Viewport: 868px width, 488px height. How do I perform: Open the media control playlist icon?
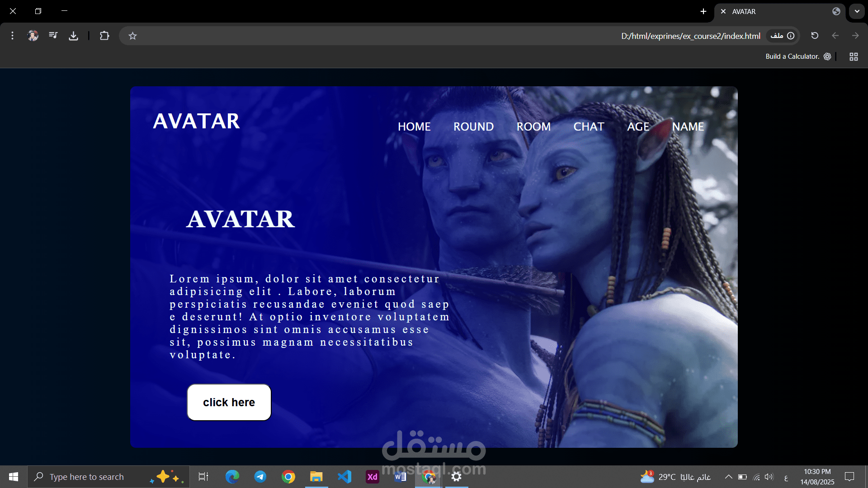[53, 35]
